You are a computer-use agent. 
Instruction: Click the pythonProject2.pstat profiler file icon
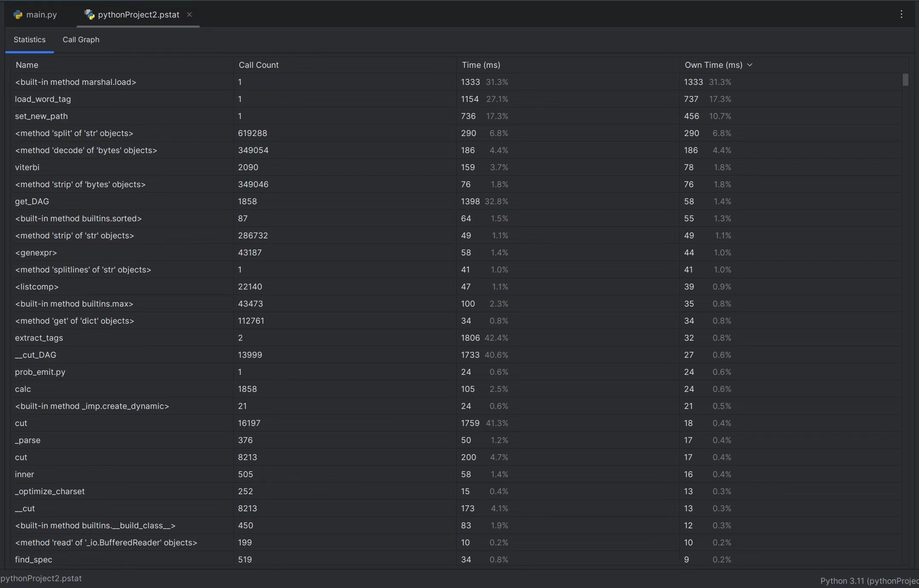[x=89, y=14]
